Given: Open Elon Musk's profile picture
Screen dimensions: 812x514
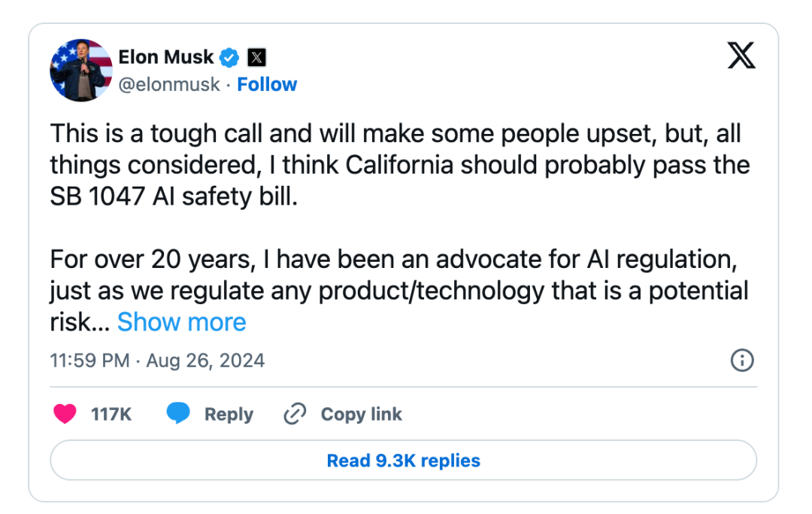Looking at the screenshot, I should [x=81, y=70].
